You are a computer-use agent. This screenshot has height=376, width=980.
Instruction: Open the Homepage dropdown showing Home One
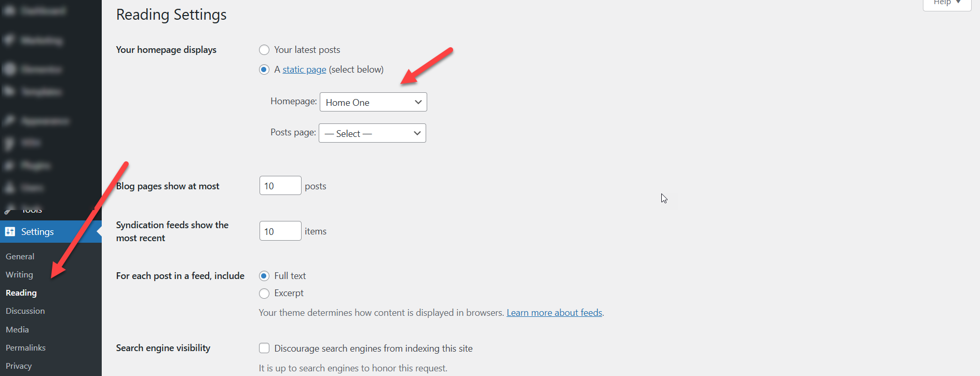click(x=373, y=102)
